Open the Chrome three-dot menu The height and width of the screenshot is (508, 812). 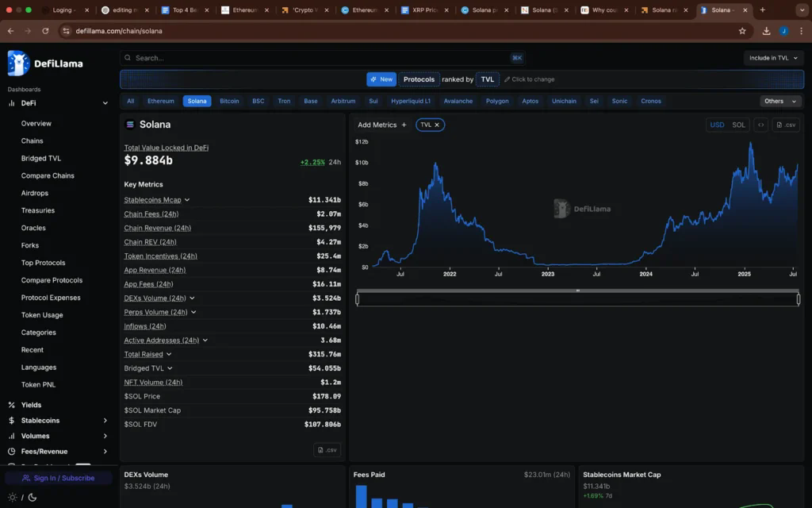[x=801, y=31]
